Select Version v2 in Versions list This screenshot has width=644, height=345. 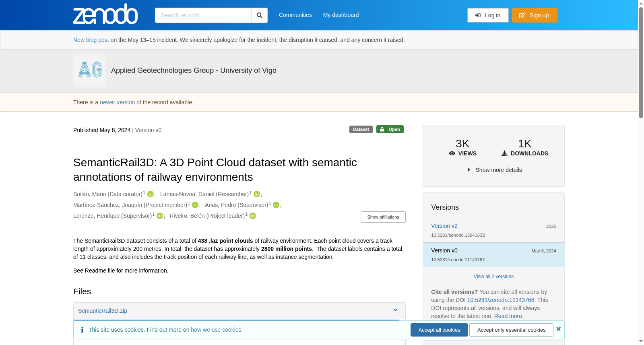(444, 226)
